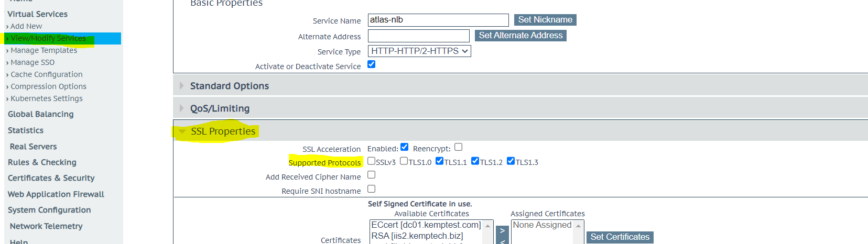
Task: Expand the Standard Options section
Action: (x=229, y=86)
